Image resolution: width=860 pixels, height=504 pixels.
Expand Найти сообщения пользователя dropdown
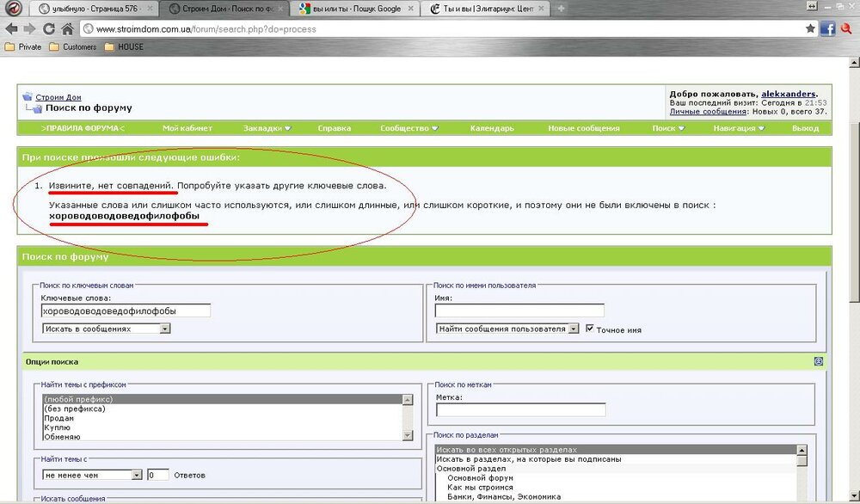point(507,329)
